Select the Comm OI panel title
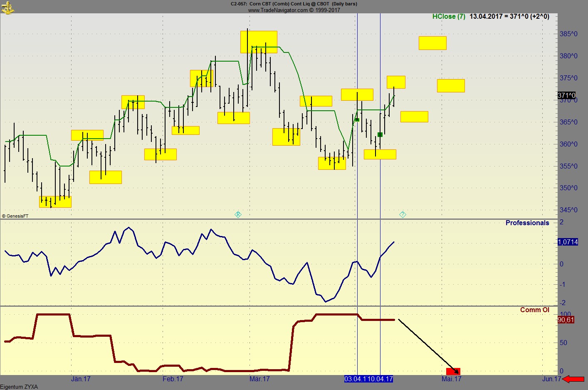Image resolution: width=588 pixels, height=390 pixels. point(535,310)
